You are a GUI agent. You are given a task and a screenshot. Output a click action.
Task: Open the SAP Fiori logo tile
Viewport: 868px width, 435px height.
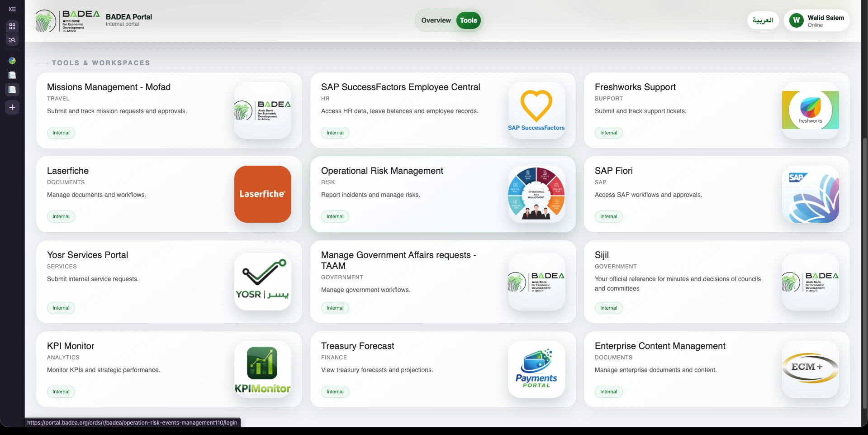pyautogui.click(x=811, y=194)
